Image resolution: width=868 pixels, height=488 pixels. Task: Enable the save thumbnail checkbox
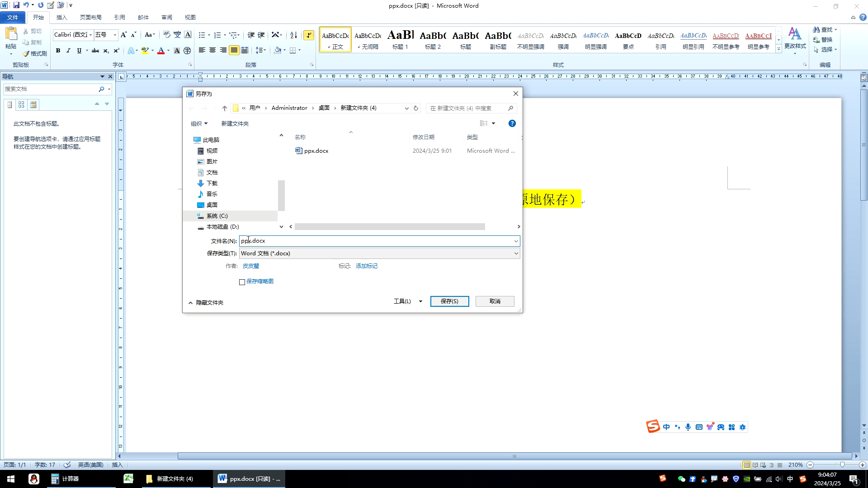click(x=242, y=282)
